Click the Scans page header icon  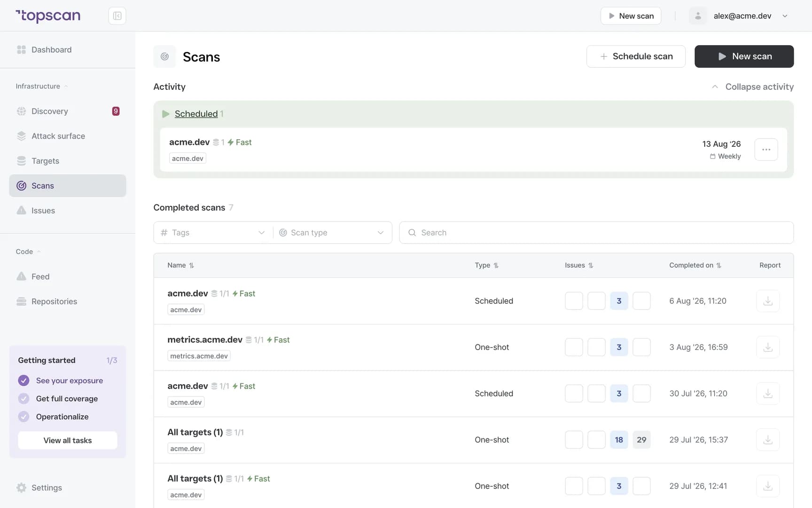pos(164,56)
